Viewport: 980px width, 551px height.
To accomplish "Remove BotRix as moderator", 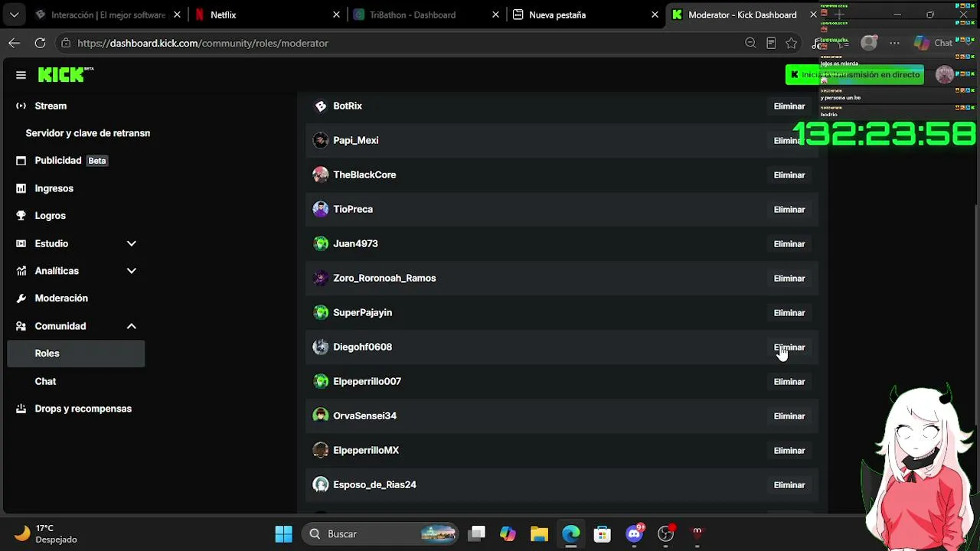I will (789, 106).
